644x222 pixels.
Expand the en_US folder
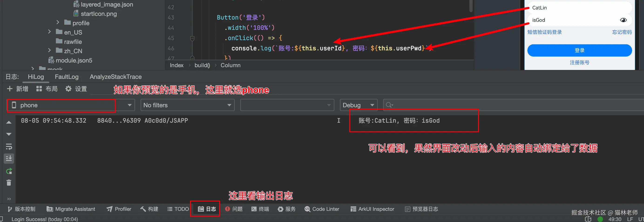(x=50, y=32)
